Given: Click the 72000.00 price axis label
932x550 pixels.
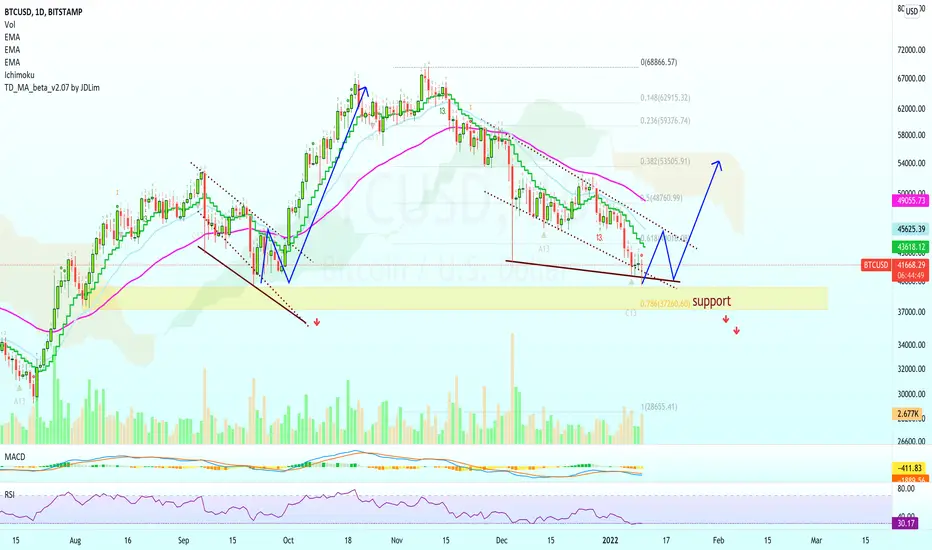Looking at the screenshot, I should tap(911, 51).
